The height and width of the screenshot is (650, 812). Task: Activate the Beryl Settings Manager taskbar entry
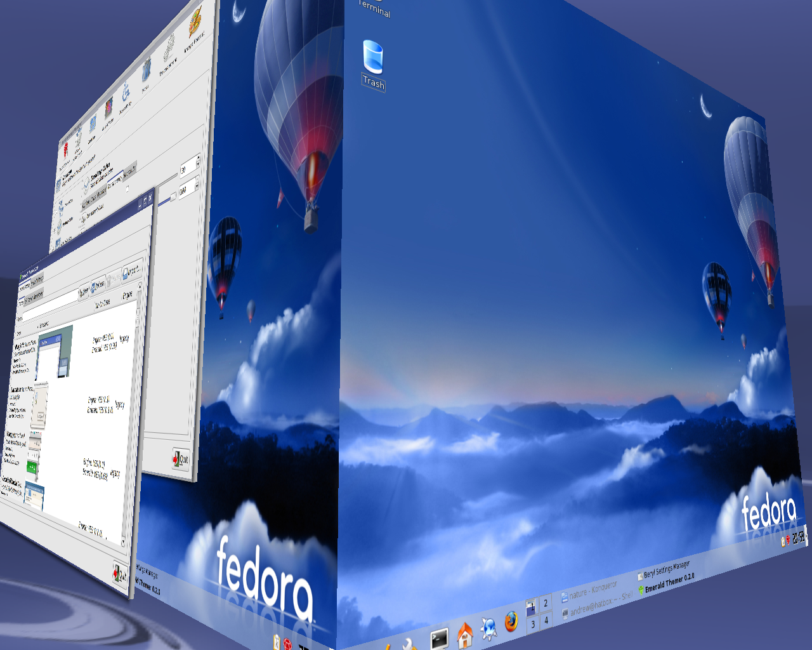point(664,569)
